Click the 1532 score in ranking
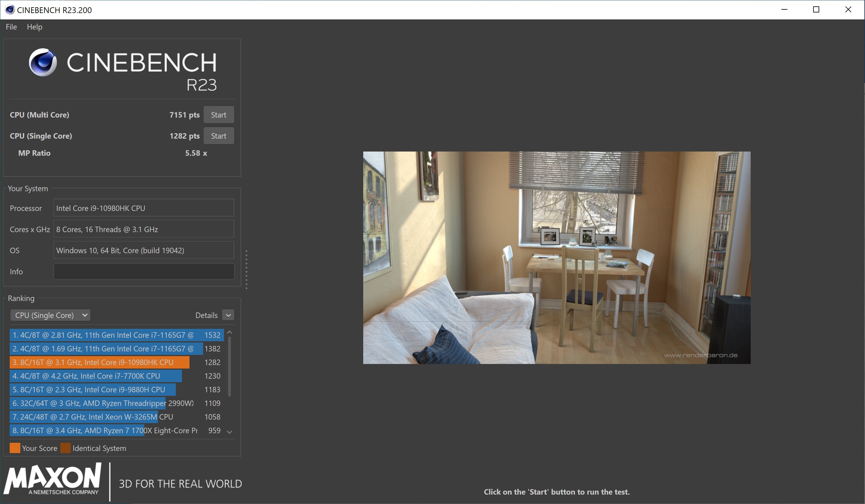 (x=213, y=335)
